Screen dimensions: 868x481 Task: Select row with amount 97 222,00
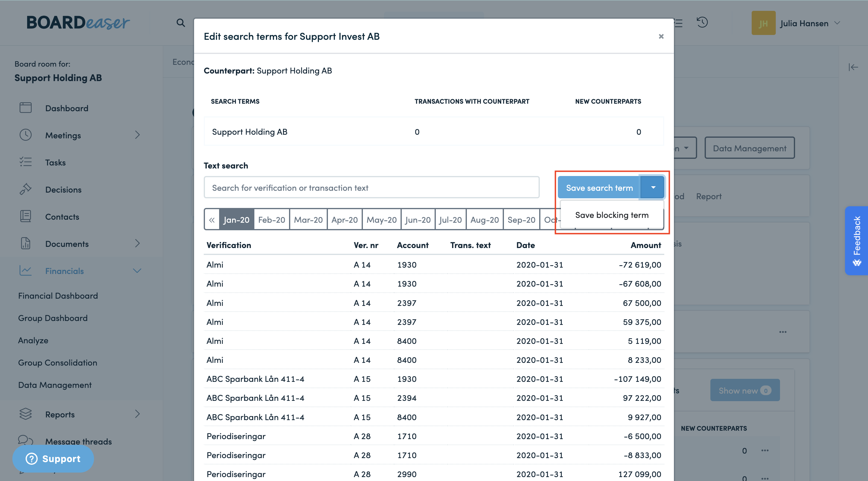pos(434,398)
